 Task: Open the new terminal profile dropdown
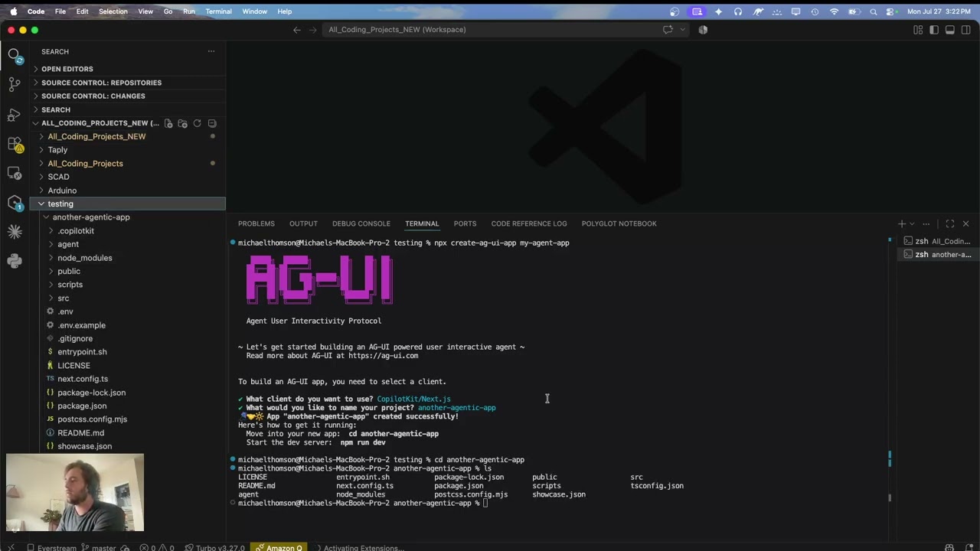912,223
